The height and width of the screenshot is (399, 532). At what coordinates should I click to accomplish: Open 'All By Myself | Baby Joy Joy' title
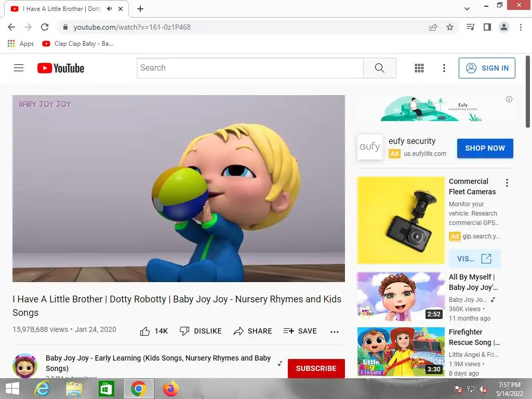pos(473,282)
